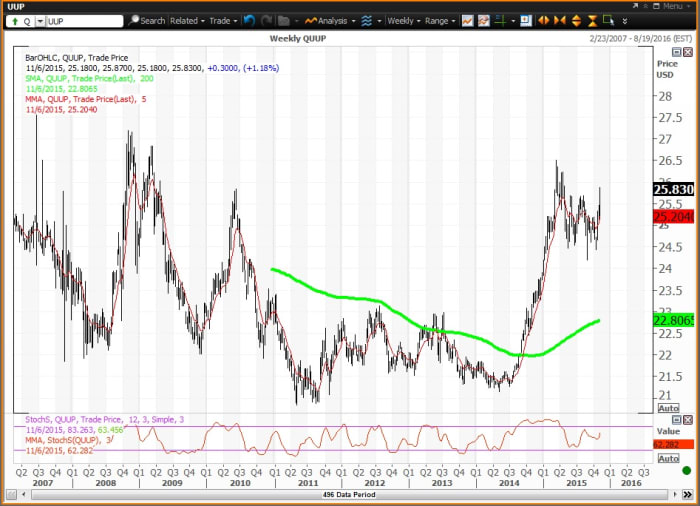Click the blue undo arrow icon

[x=248, y=20]
